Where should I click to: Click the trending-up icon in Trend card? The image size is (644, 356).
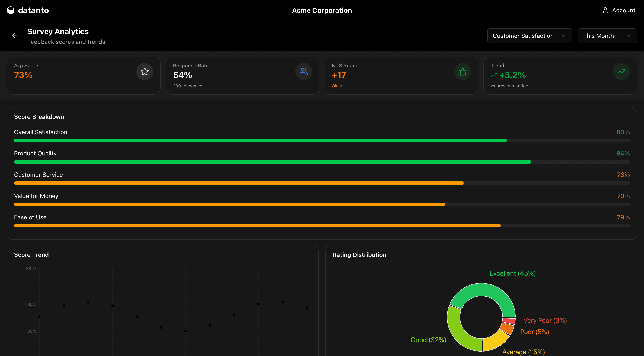[x=621, y=72]
